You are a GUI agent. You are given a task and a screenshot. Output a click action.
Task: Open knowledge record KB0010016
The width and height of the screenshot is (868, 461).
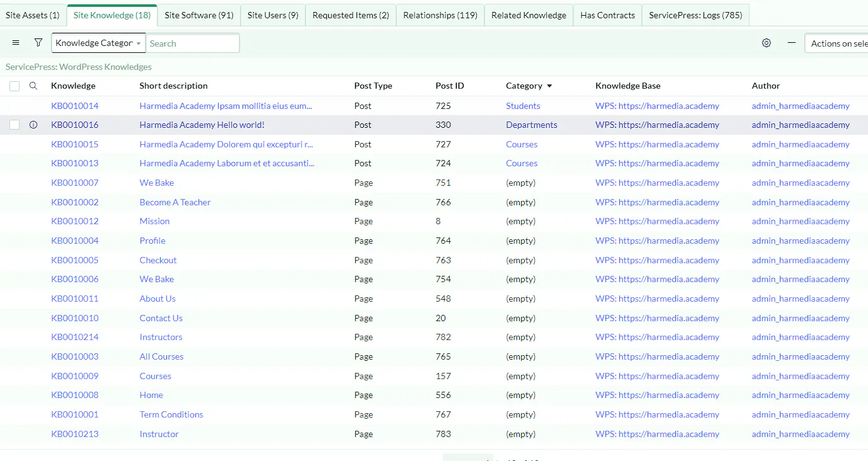(x=75, y=125)
